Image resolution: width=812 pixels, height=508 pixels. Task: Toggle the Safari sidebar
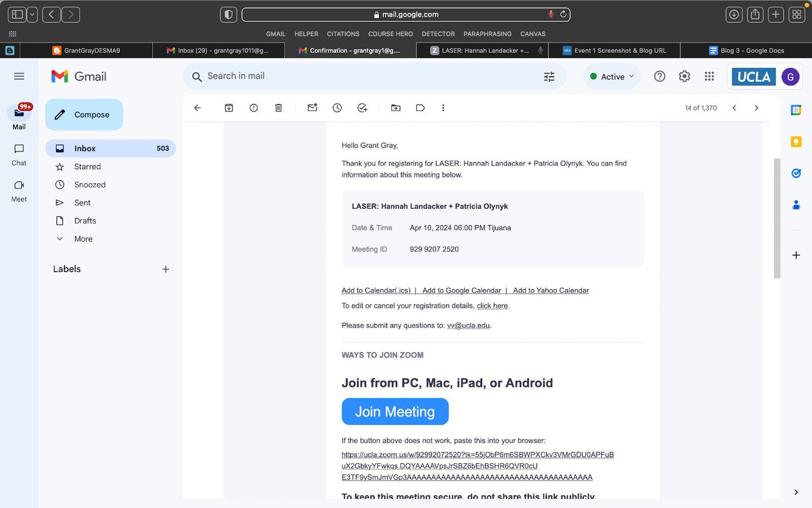17,15
